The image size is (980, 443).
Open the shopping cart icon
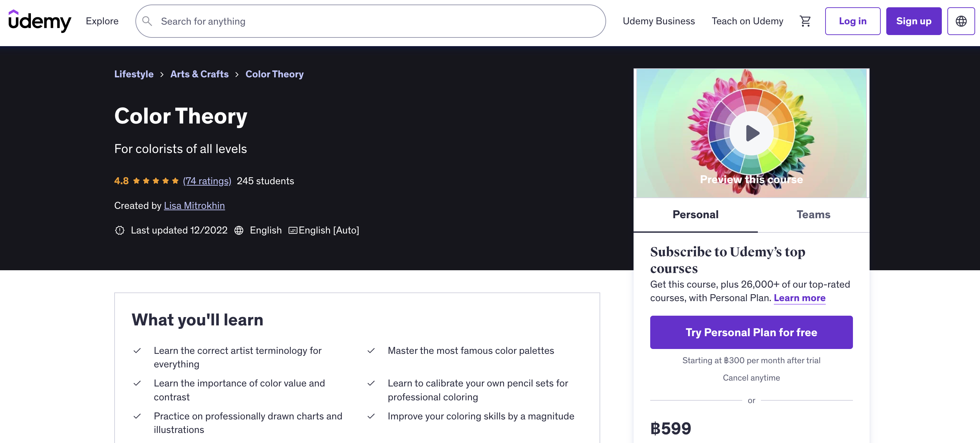(805, 21)
